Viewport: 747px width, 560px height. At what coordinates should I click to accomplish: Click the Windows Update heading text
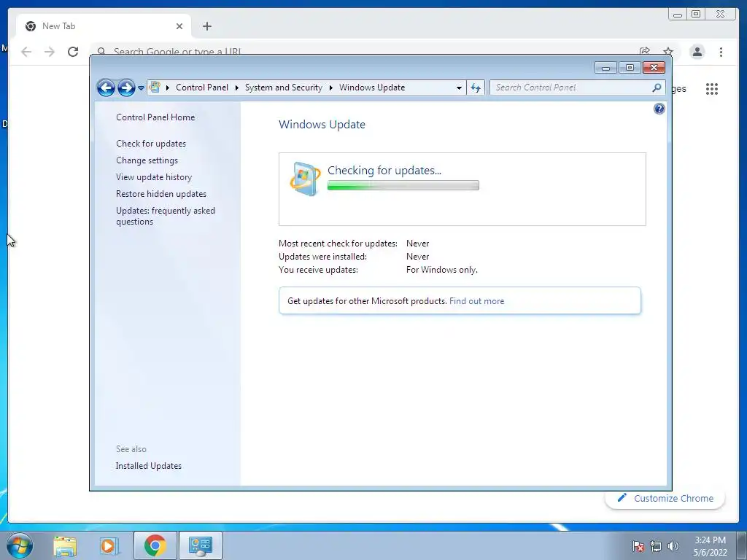(322, 124)
